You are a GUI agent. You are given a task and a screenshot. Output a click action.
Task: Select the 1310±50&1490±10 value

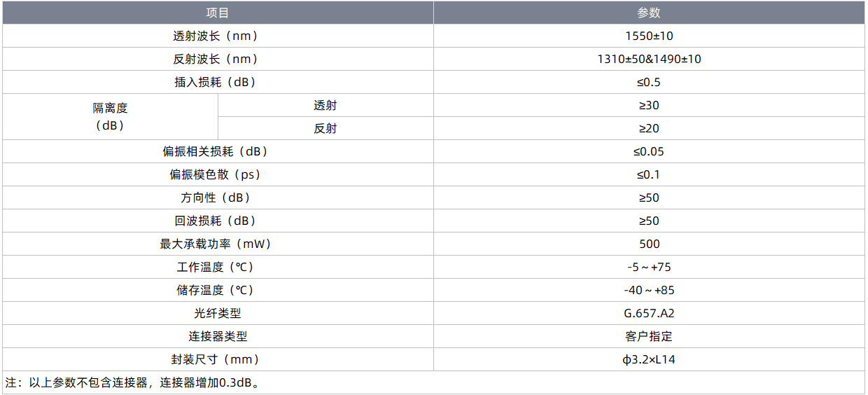tap(649, 59)
